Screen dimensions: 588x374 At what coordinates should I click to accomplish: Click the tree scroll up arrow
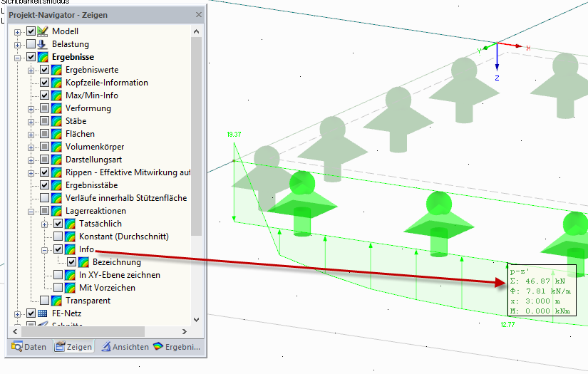(196, 31)
